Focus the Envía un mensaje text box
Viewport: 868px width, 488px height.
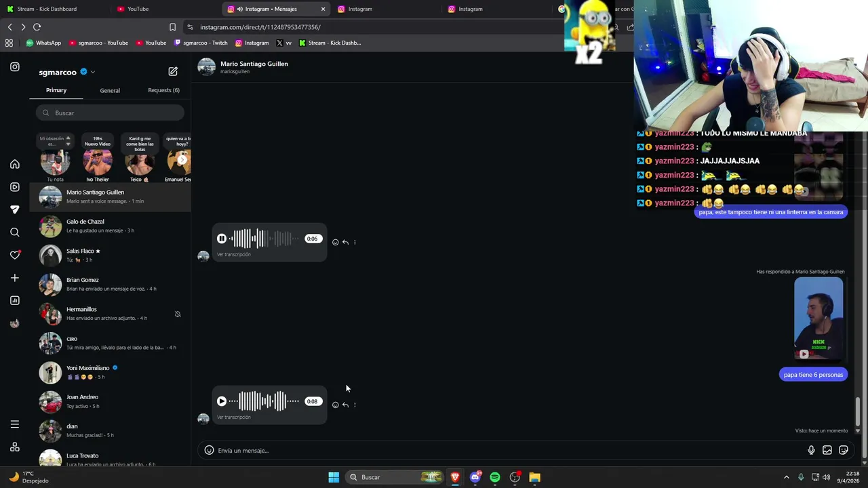click(x=509, y=451)
